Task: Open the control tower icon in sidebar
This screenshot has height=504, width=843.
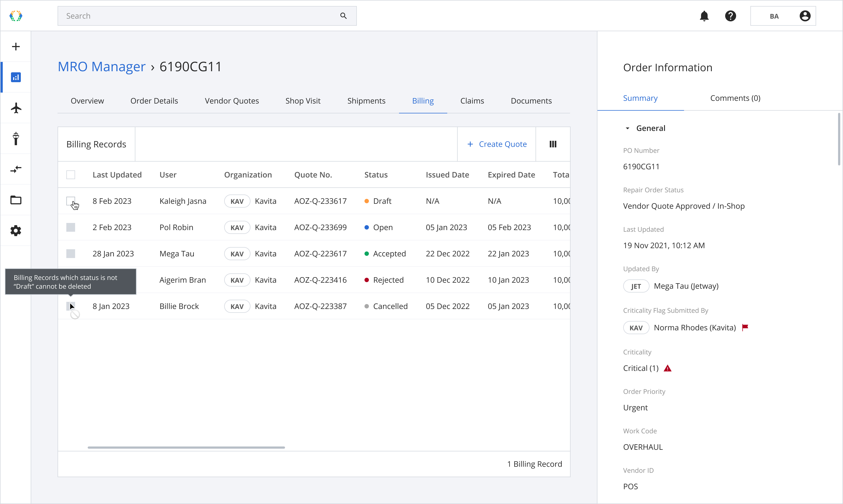Action: coord(16,139)
